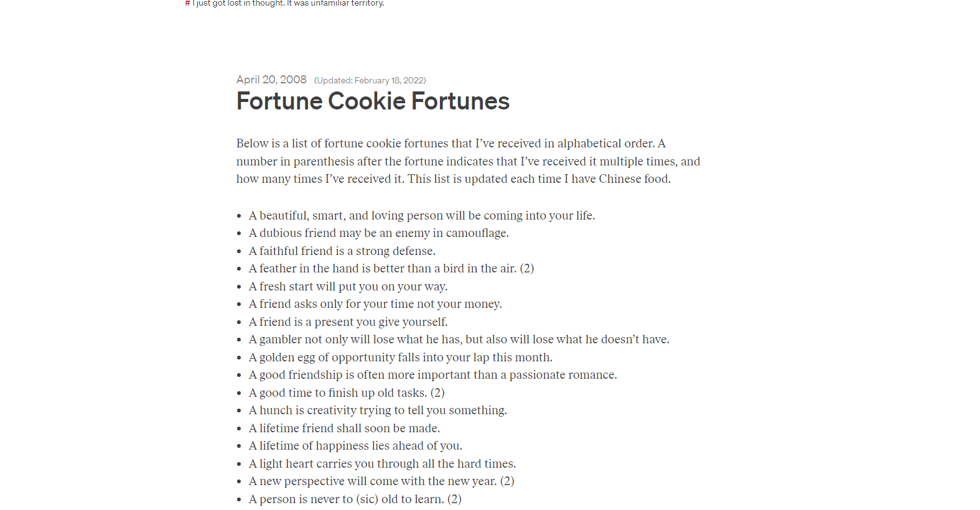
Task: Click the 'light heart carries you' fortune
Action: (x=382, y=464)
